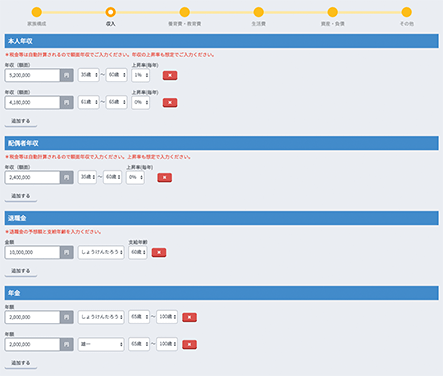Viewport: 443px width, 376px height.
Task: Open the 100歳 end age dropdown in first pension row
Action: [x=167, y=317]
